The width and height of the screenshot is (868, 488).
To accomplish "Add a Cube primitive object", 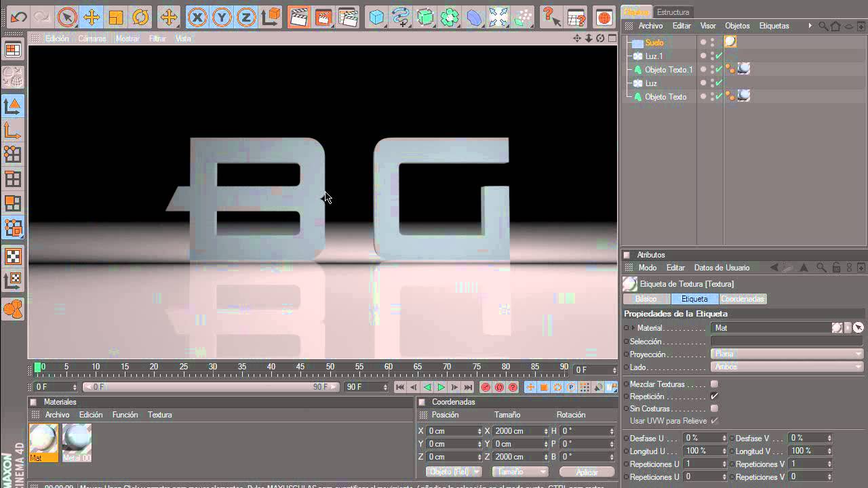I will (376, 17).
